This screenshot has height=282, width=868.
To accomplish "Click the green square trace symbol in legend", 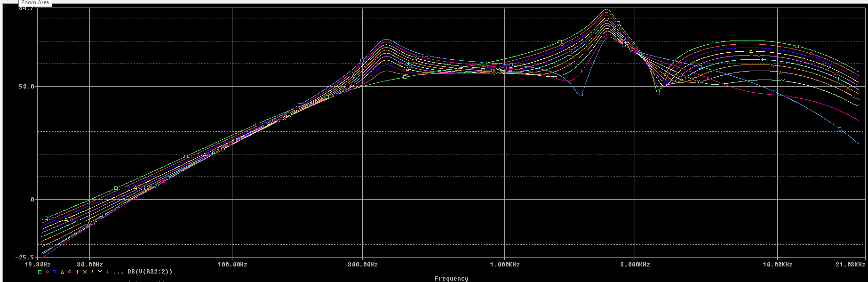I will (x=40, y=272).
